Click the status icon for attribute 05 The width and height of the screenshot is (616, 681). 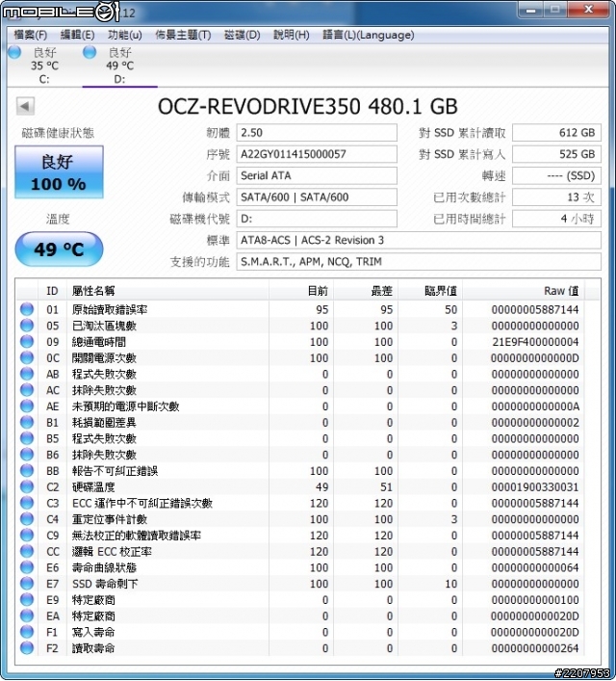click(x=27, y=326)
